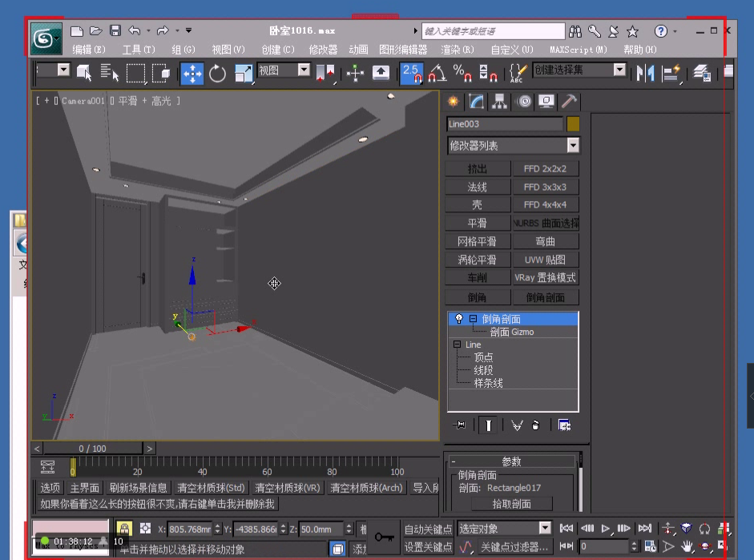Viewport: 754px width, 560px height.
Task: Play the animation
Action: (606, 529)
